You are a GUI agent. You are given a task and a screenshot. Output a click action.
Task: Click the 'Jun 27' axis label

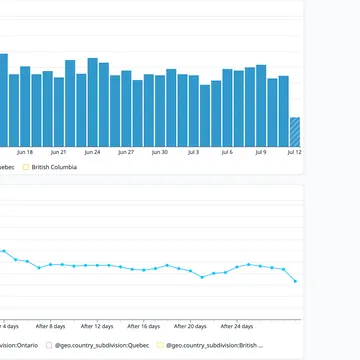[x=126, y=152]
